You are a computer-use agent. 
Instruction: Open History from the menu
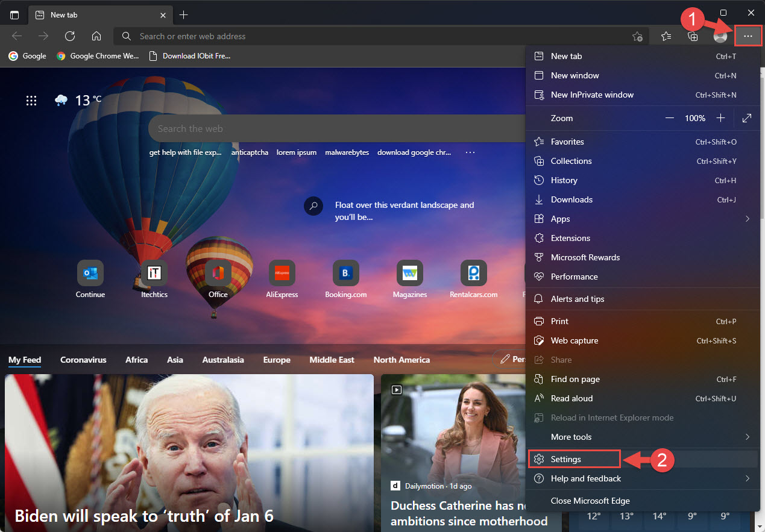(643, 180)
